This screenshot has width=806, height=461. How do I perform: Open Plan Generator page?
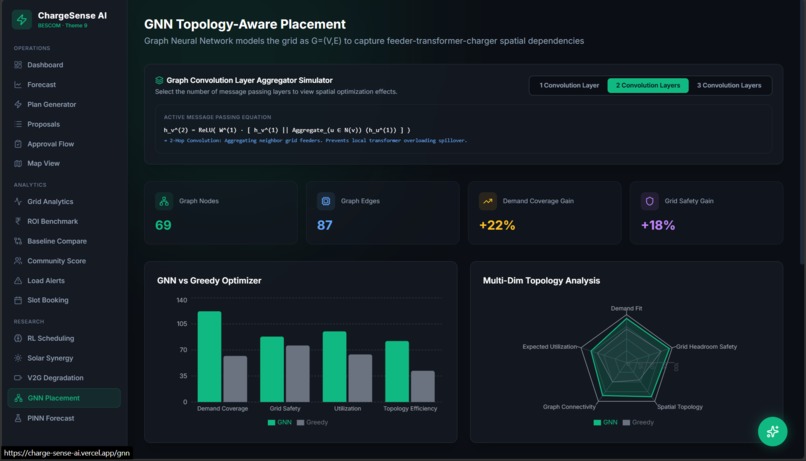(64, 104)
